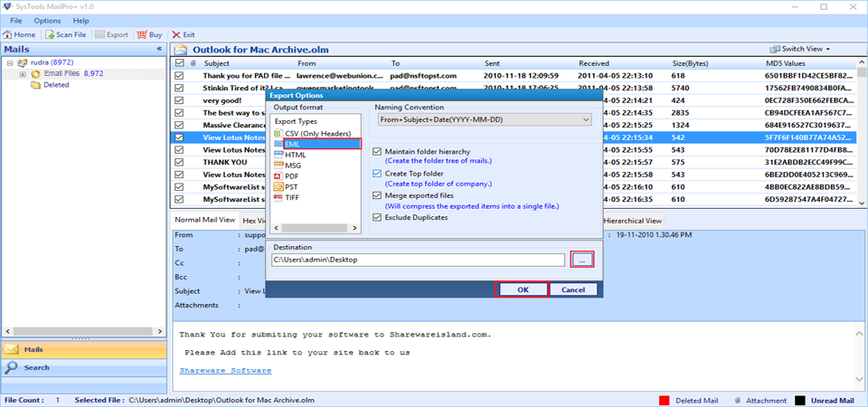
Task: Open Naming Convention dropdown
Action: tap(485, 119)
